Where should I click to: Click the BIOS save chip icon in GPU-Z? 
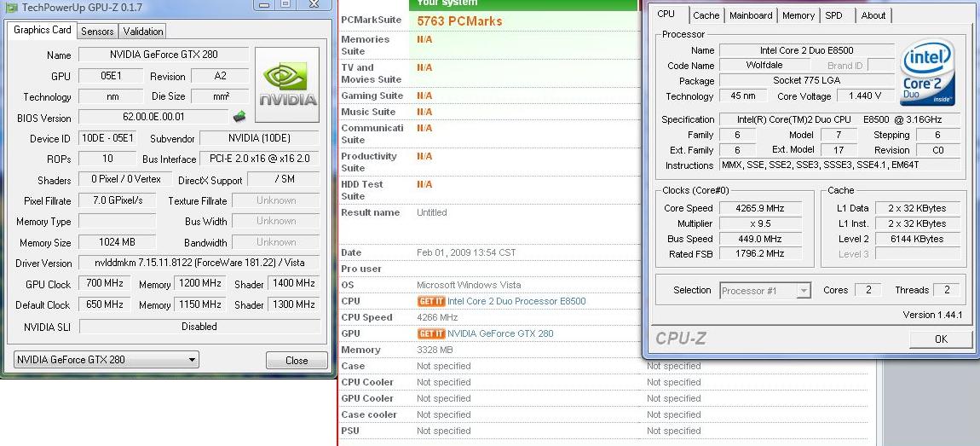239,116
